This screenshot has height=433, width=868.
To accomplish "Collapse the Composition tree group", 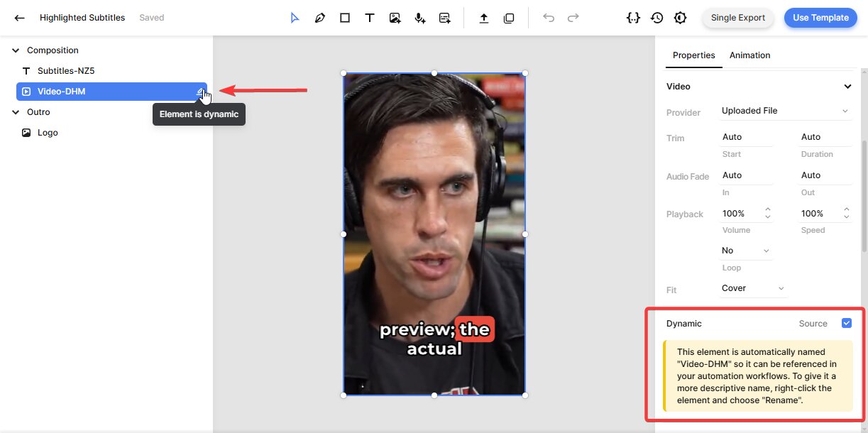I will (x=16, y=50).
